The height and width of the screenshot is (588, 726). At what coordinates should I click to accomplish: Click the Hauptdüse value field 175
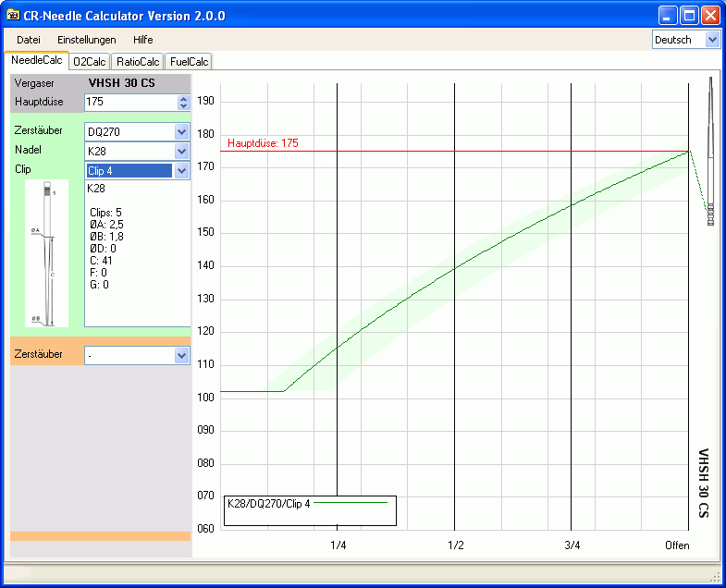131,103
